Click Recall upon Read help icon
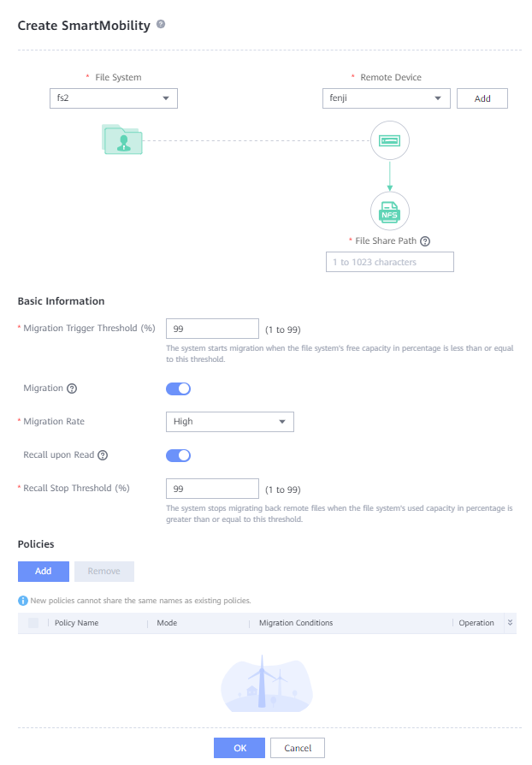 click(103, 455)
